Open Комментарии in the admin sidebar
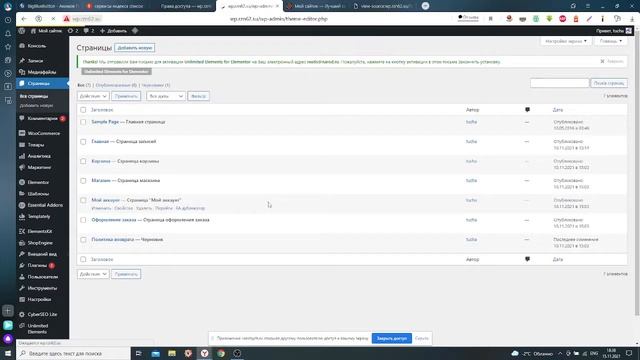The width and height of the screenshot is (640, 360). (42, 118)
